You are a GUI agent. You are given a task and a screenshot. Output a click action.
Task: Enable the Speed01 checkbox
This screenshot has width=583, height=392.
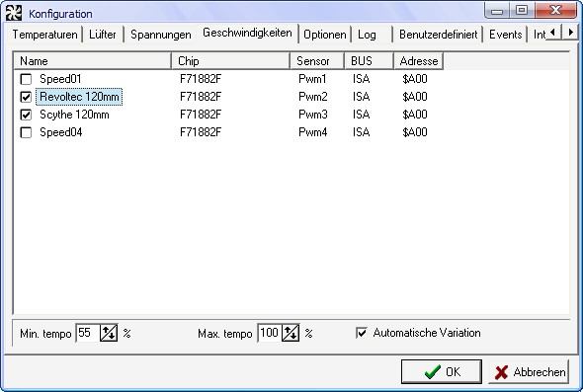[x=26, y=79]
